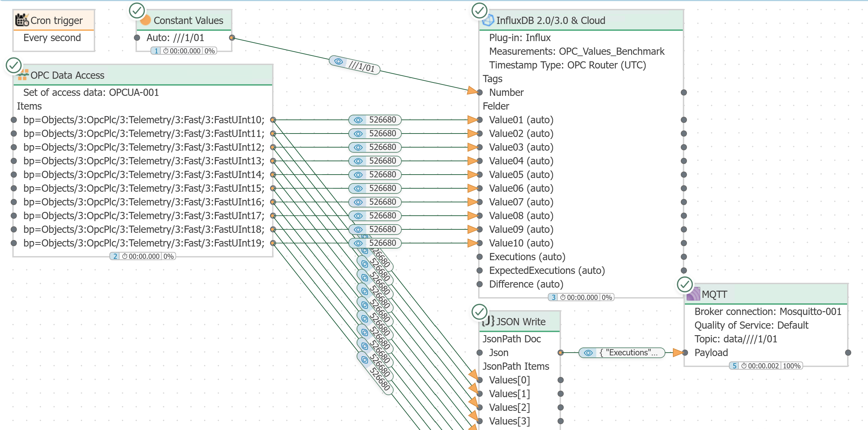Viewport: 868px width, 430px height.
Task: Click the green checkmark on JSON Write
Action: pyautogui.click(x=480, y=312)
